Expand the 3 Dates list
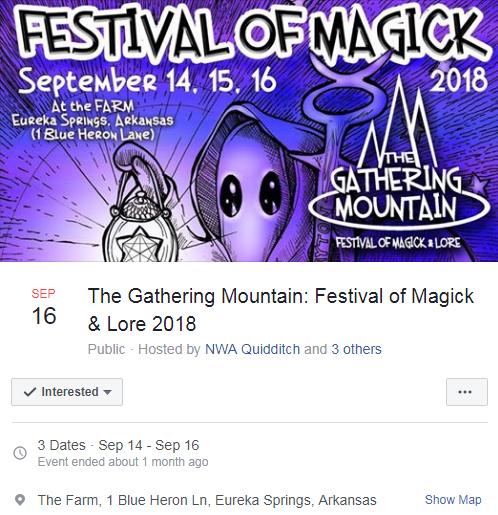 pyautogui.click(x=61, y=445)
